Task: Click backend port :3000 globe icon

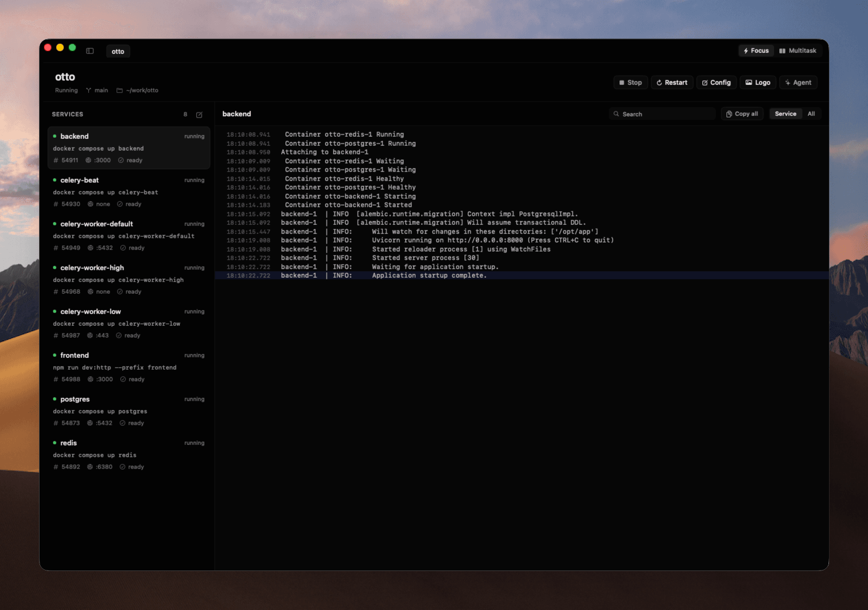Action: pos(89,160)
